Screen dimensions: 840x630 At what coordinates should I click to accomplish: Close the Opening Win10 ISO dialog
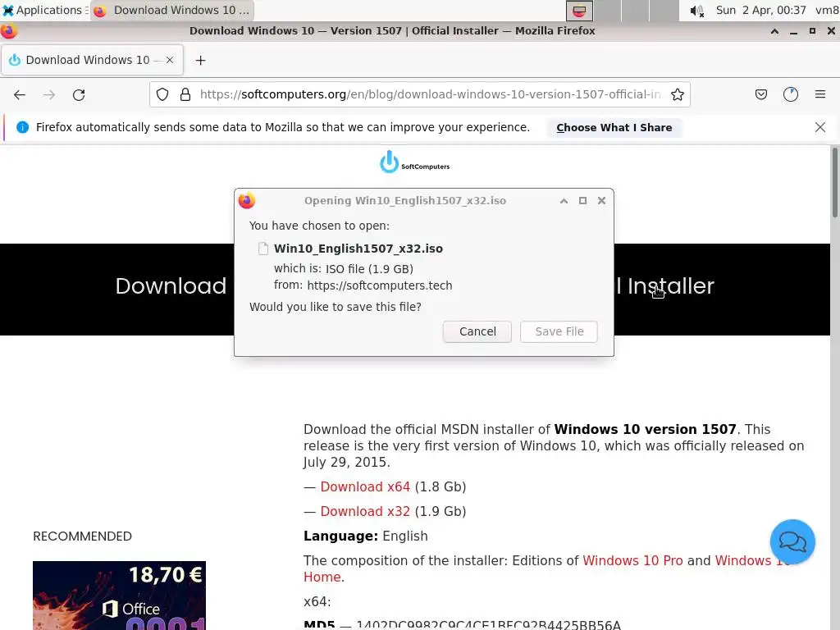(601, 200)
